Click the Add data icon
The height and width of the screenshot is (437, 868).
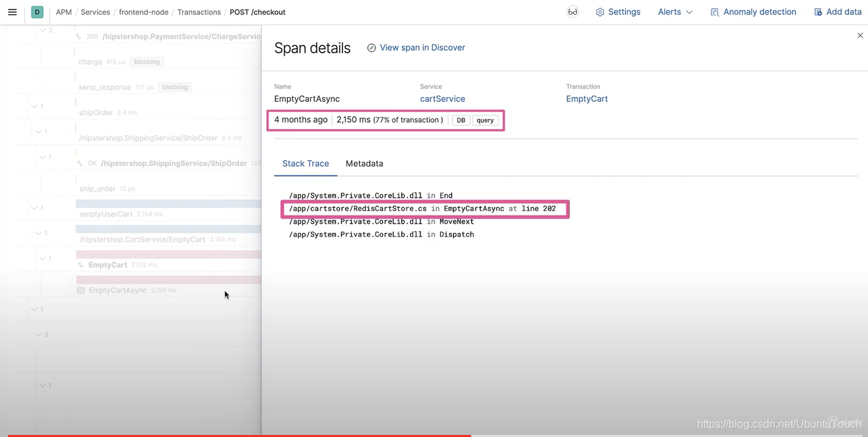tap(818, 12)
